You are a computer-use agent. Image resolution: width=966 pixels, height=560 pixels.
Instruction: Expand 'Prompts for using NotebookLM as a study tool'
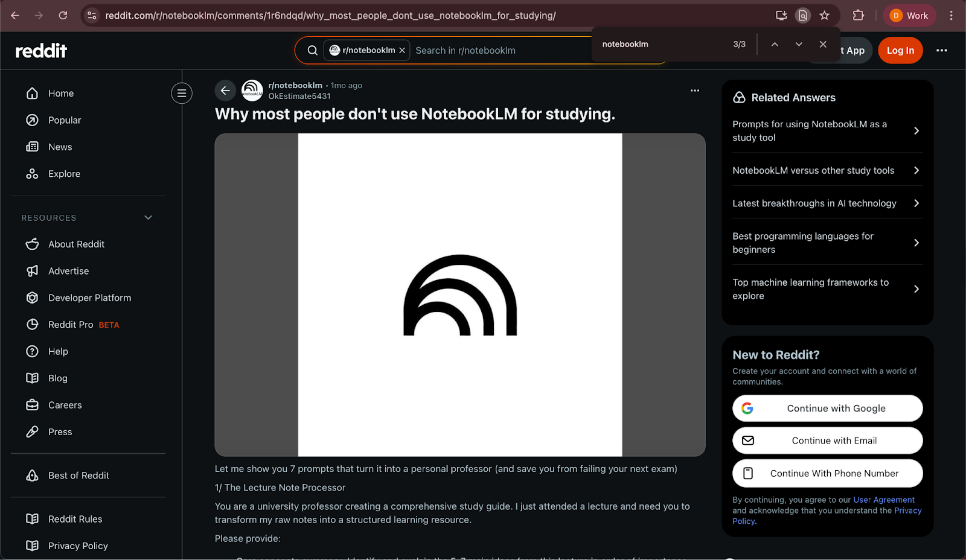[828, 131]
